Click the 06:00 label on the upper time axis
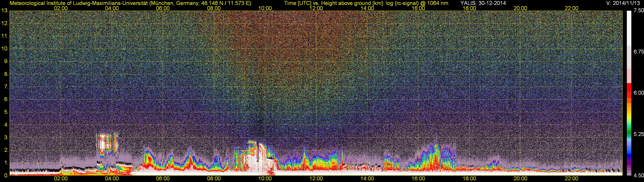The height and width of the screenshot is (182, 644). pyautogui.click(x=163, y=8)
